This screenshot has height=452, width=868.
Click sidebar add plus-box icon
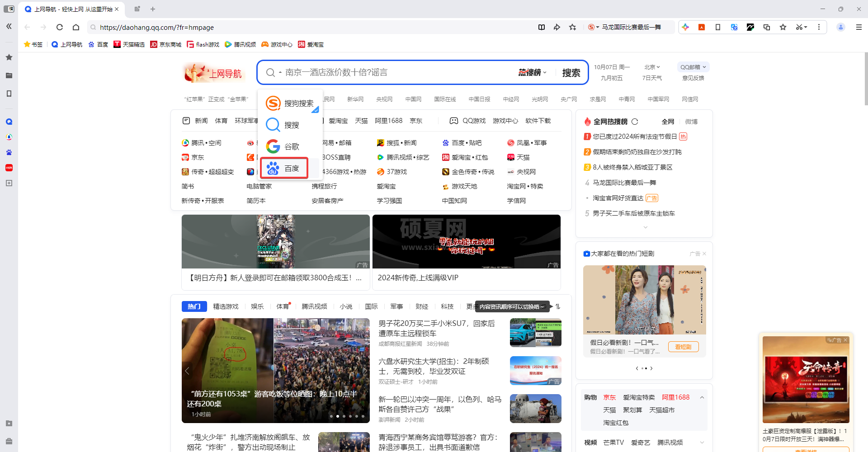click(x=9, y=183)
